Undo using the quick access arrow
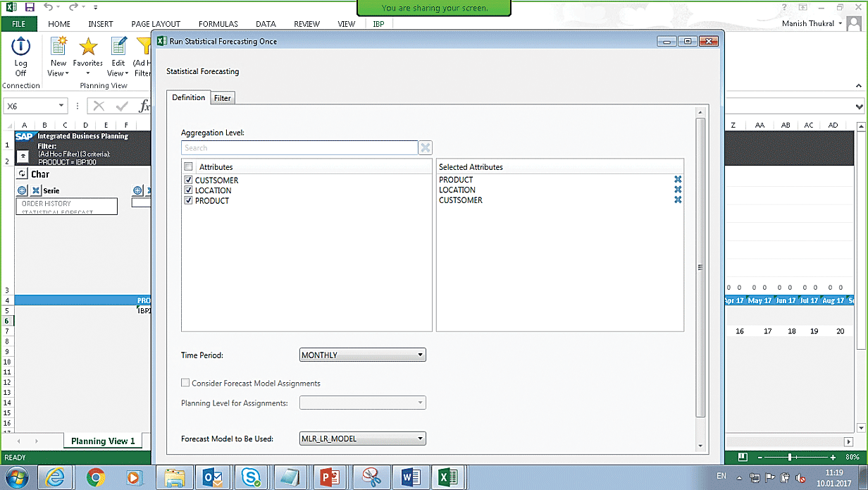The width and height of the screenshot is (868, 490). pyautogui.click(x=48, y=7)
